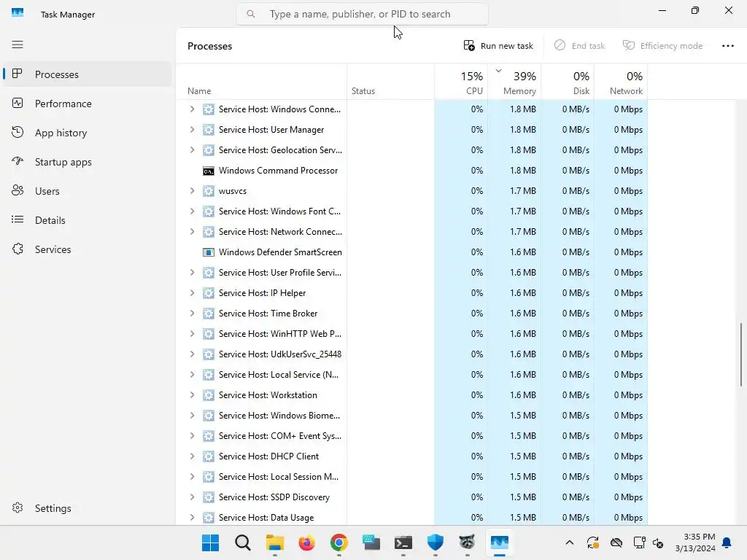Viewport: 747px width, 560px height.
Task: Sort by the Memory column header
Action: point(514,82)
